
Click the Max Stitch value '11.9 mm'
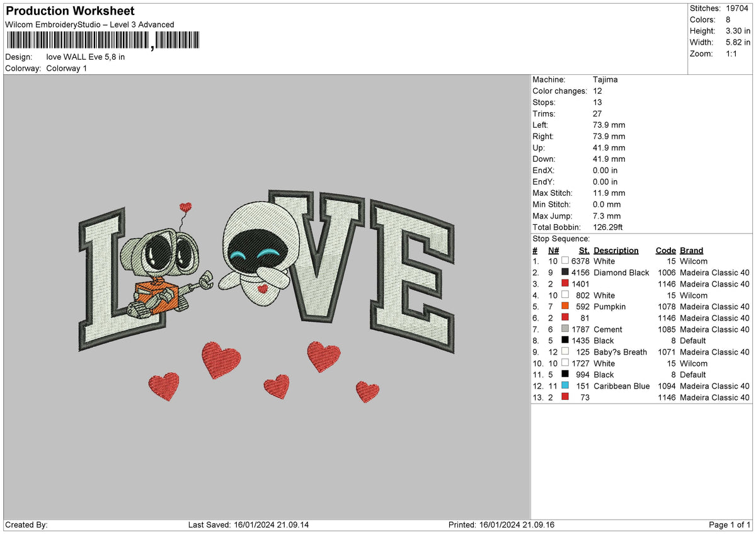pos(609,193)
